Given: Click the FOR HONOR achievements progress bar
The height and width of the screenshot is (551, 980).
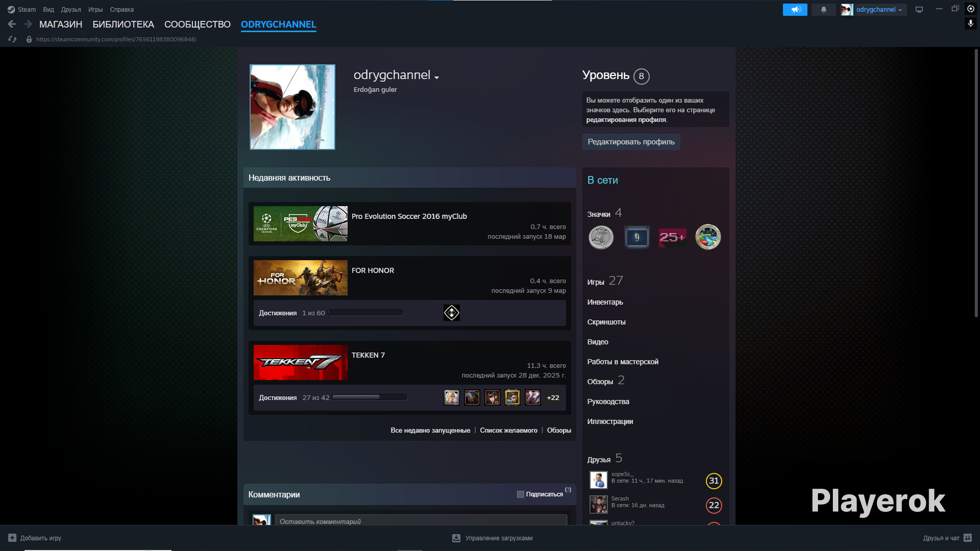Looking at the screenshot, I should pyautogui.click(x=365, y=312).
